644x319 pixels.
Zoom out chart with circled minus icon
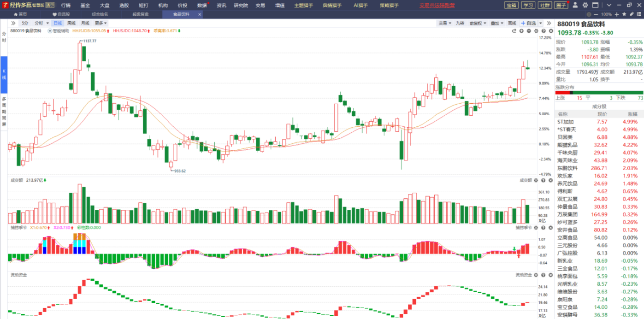(529, 31)
